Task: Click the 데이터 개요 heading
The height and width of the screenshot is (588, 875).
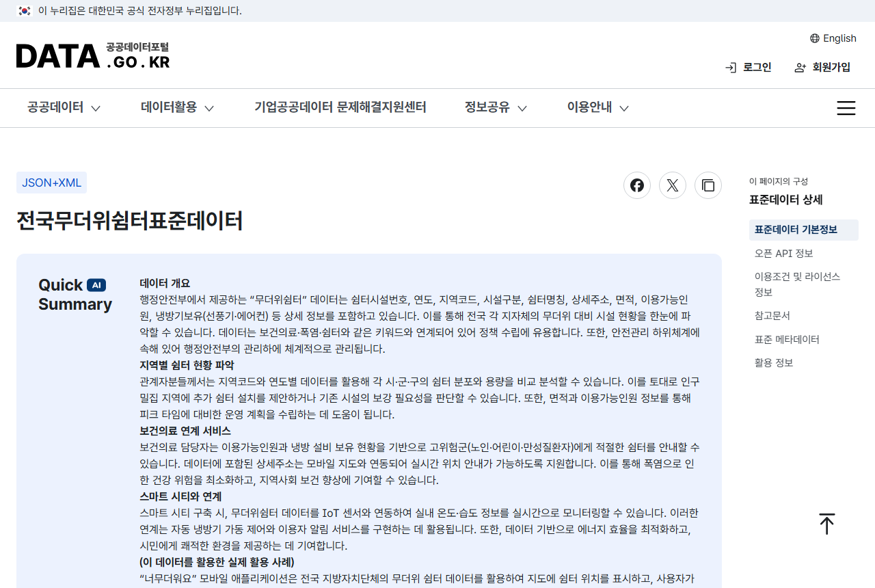Action: pos(165,283)
